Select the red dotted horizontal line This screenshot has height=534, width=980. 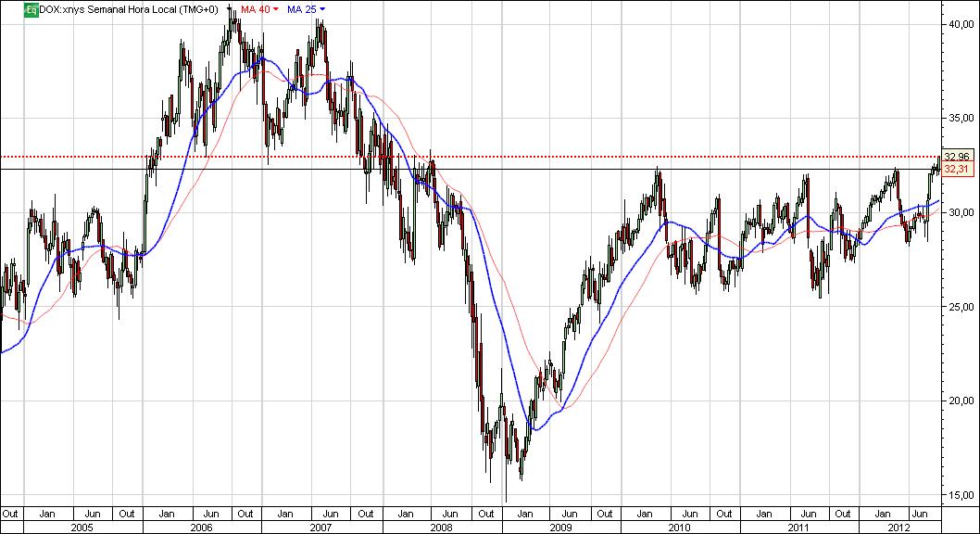pyautogui.click(x=470, y=157)
